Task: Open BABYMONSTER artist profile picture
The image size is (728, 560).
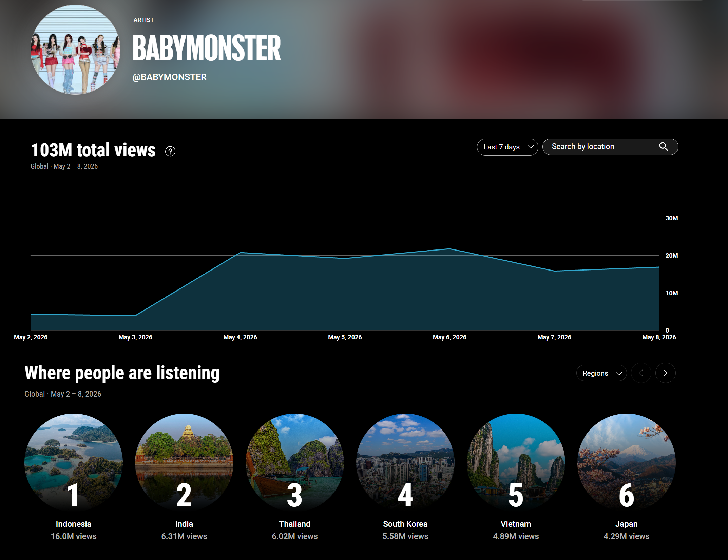Action: [x=75, y=49]
